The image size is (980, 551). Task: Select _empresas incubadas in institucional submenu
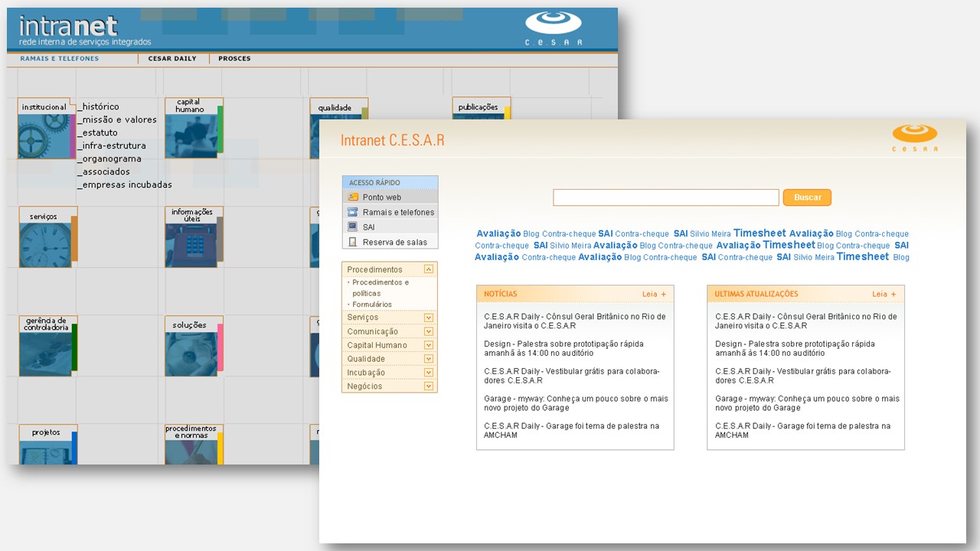point(125,184)
